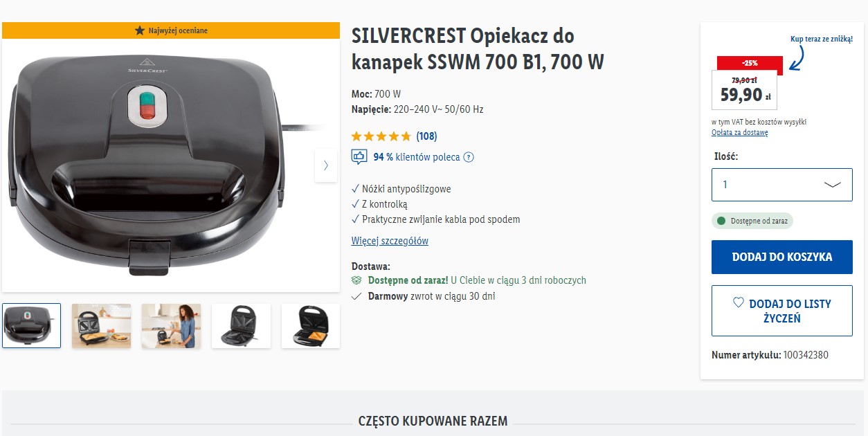Open the (108) reviews count link

coord(426,136)
